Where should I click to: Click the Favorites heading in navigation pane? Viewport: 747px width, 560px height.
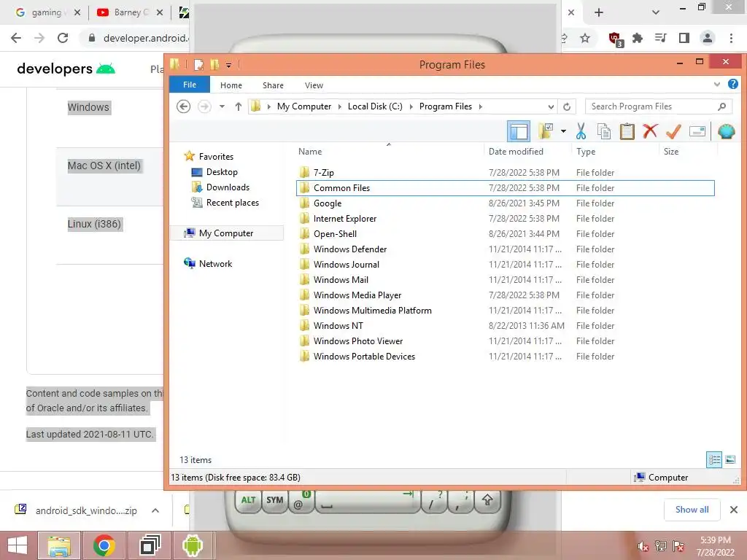pyautogui.click(x=216, y=156)
